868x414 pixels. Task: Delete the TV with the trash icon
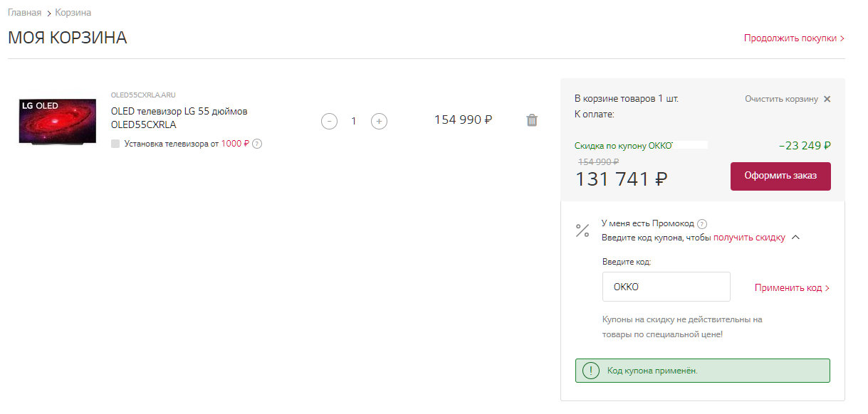click(x=531, y=120)
